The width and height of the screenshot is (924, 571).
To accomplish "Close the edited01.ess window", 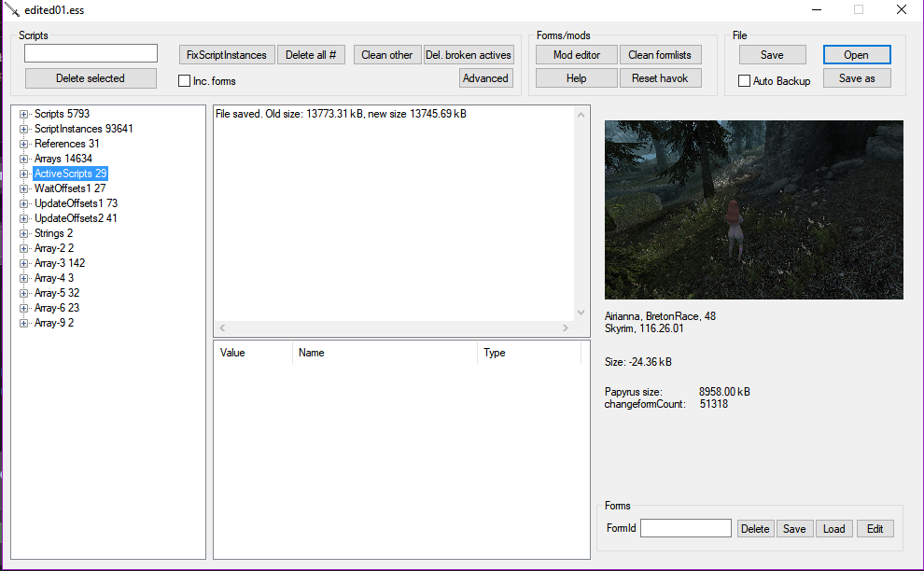I will click(902, 10).
